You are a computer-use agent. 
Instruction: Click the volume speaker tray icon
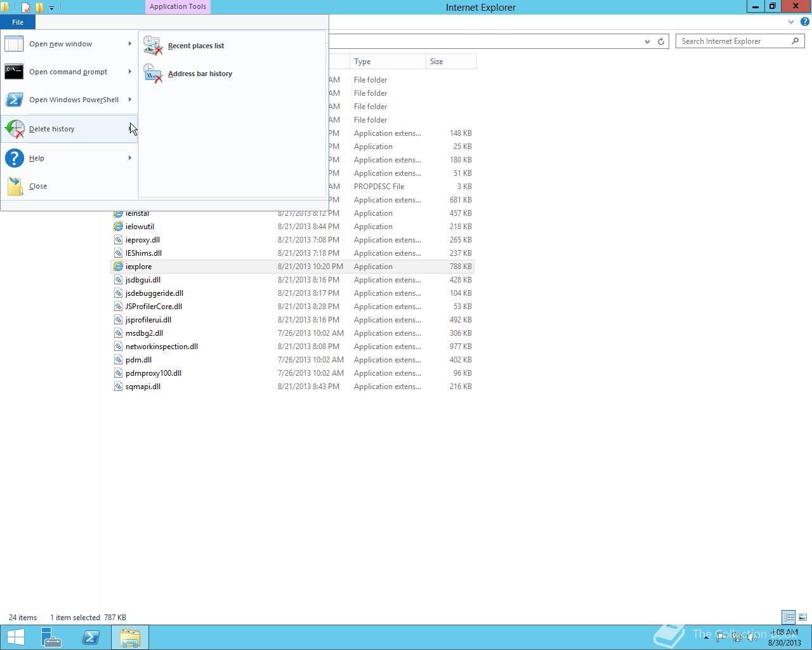[753, 637]
